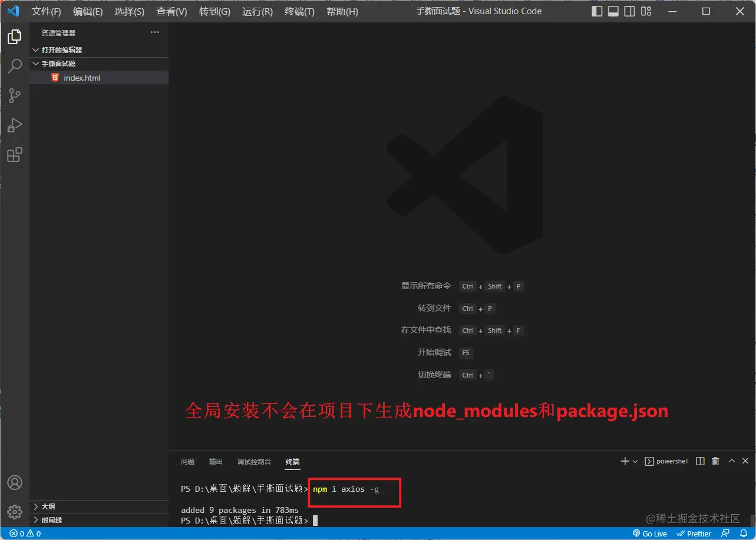Open the 帮助(H) menu
The height and width of the screenshot is (540, 756).
point(342,12)
